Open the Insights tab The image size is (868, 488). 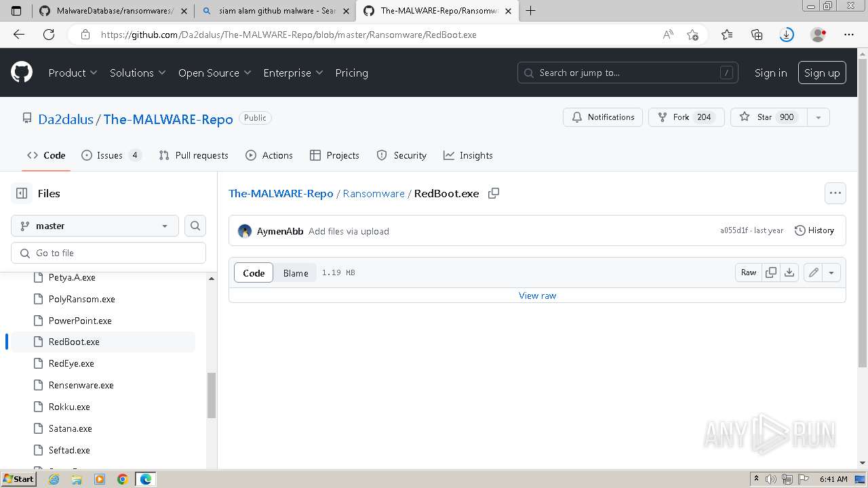468,155
